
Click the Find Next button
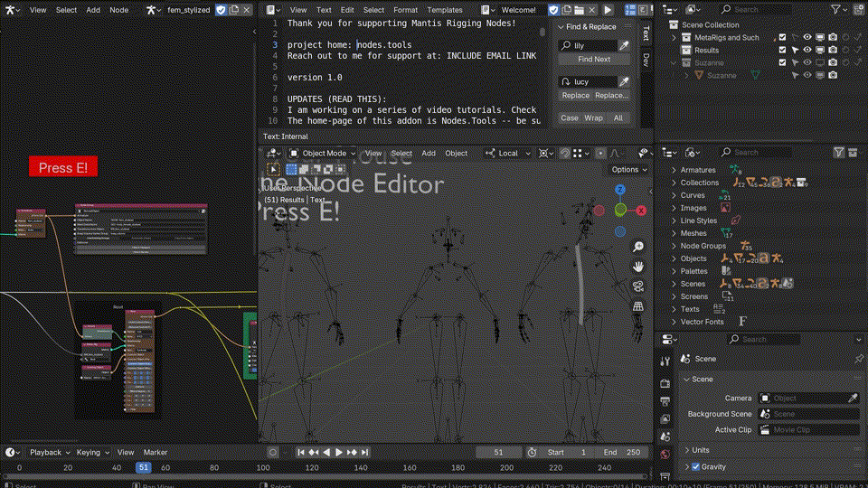tap(594, 60)
